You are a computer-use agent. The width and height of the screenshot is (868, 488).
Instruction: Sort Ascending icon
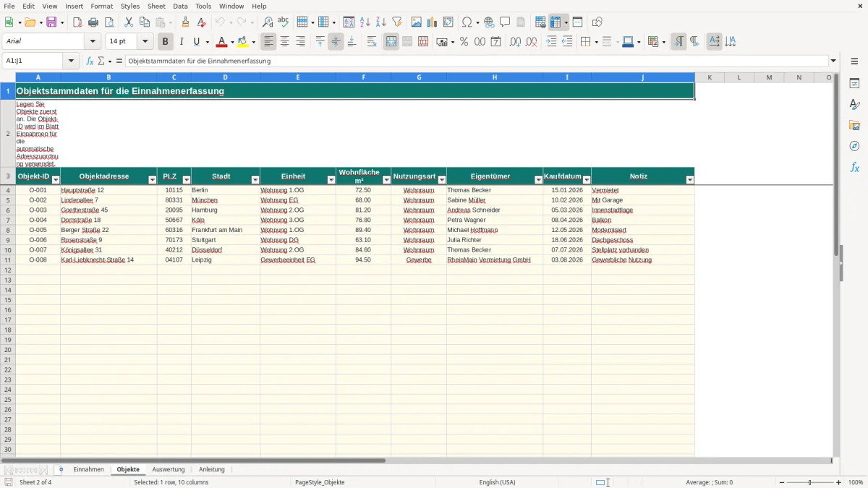[365, 22]
